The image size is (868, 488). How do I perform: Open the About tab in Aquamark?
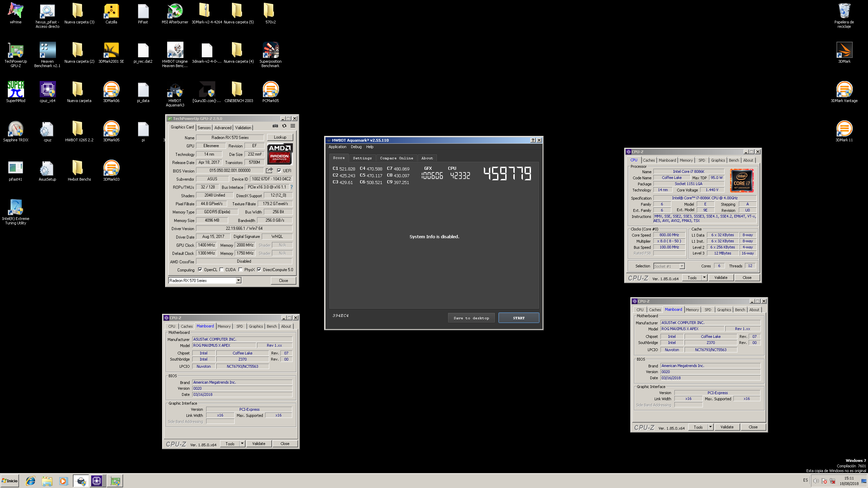tap(427, 158)
